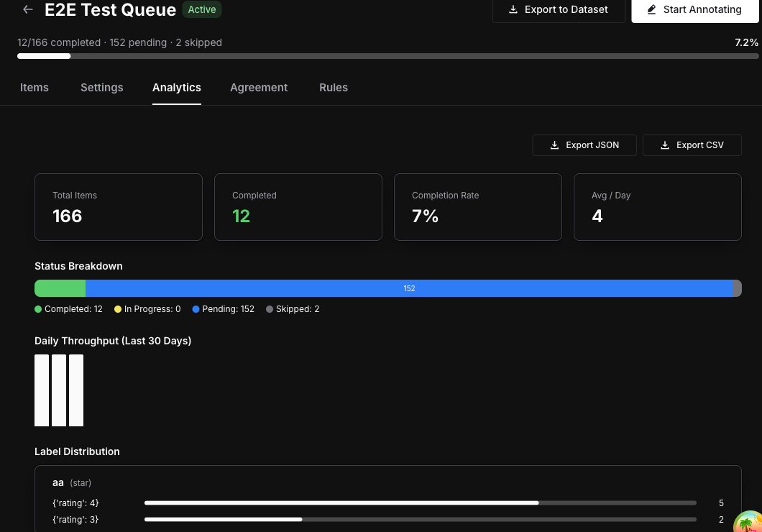Click the Active status badge
762x532 pixels.
click(202, 9)
